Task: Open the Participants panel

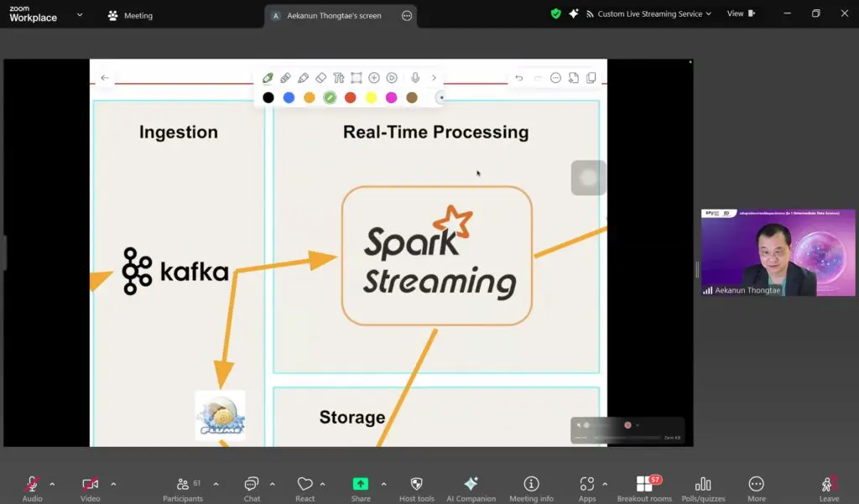Action: coord(183,489)
